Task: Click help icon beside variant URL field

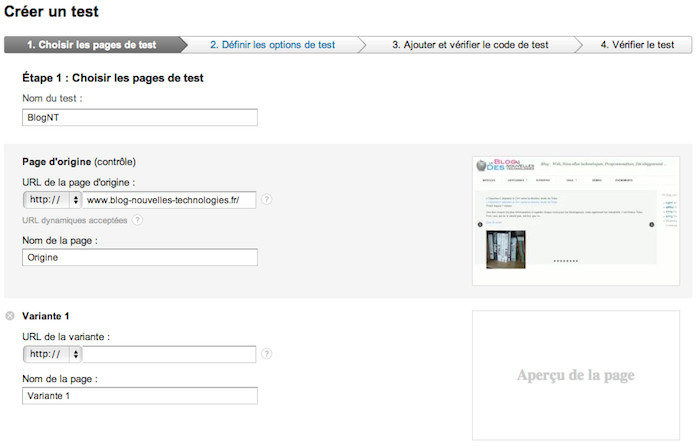Action: point(266,354)
